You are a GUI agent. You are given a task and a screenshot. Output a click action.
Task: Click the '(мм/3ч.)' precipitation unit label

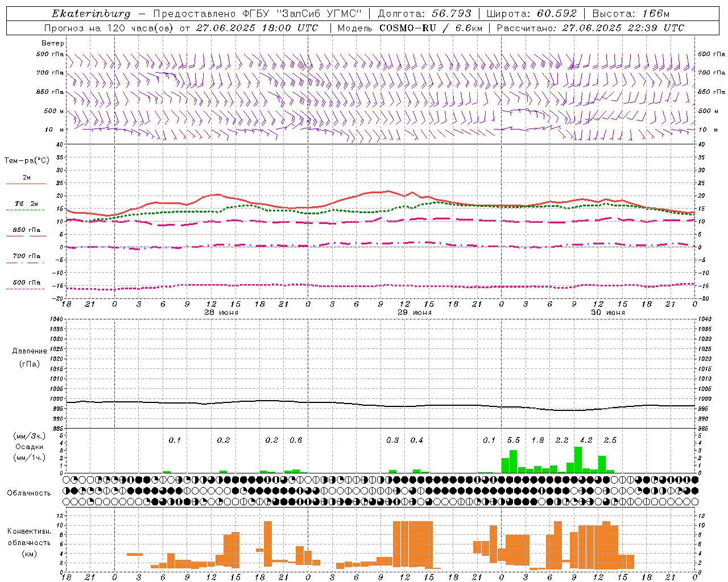28,436
